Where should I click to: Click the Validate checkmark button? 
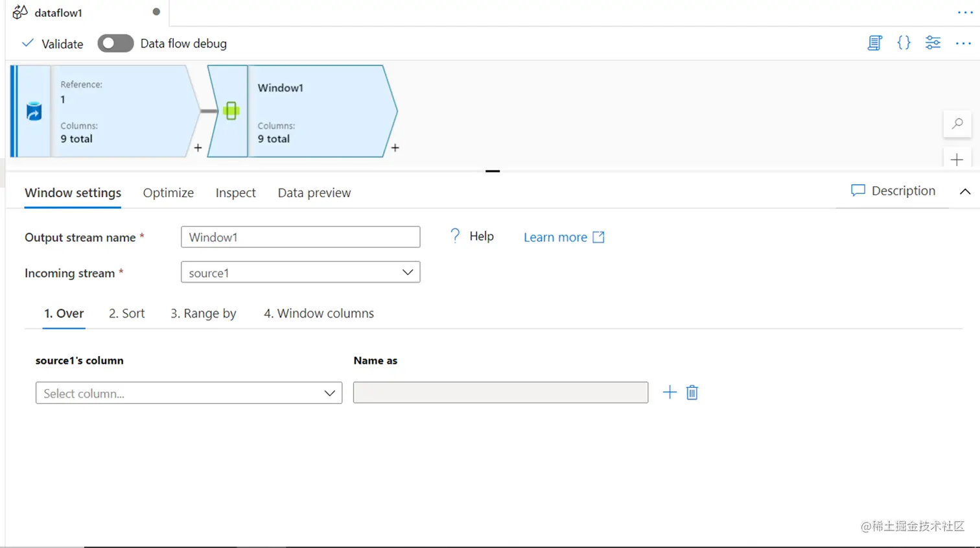click(53, 43)
